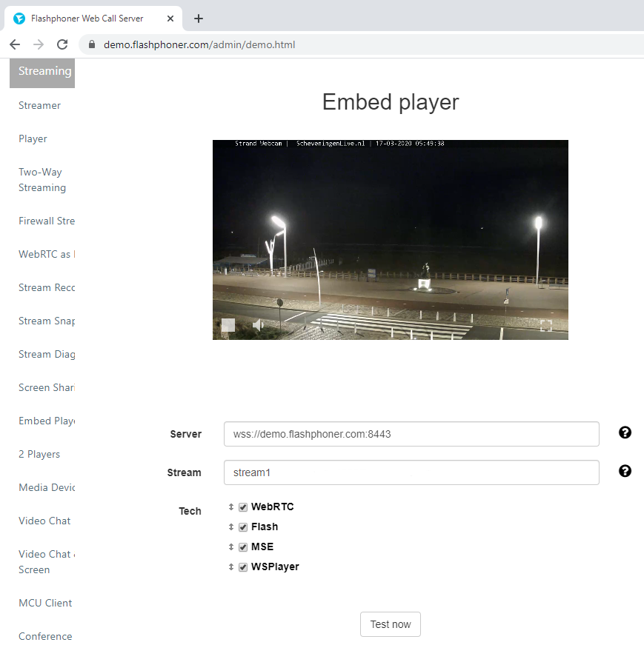Click into the Stream name input field
The image size is (644, 645).
(x=411, y=472)
